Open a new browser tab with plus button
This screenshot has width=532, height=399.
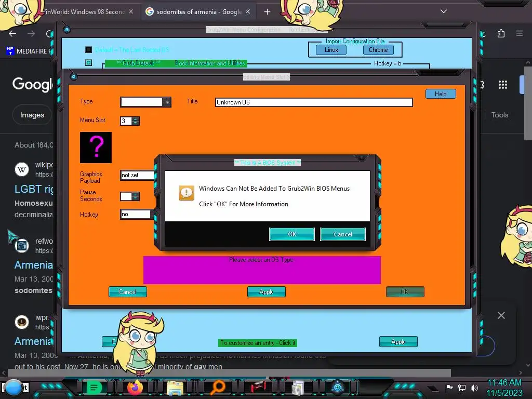[268, 12]
